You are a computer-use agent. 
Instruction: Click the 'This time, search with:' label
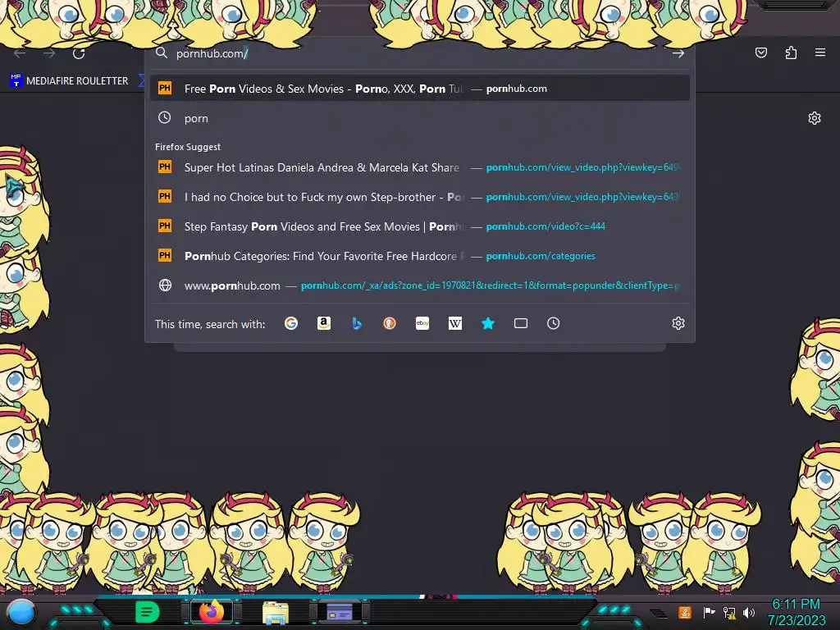tap(210, 324)
